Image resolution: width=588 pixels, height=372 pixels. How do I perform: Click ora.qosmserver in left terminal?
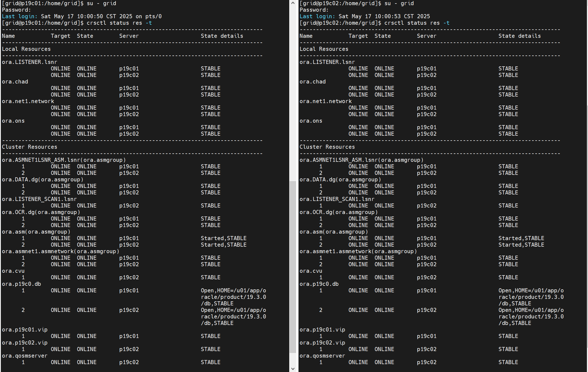pyautogui.click(x=24, y=356)
